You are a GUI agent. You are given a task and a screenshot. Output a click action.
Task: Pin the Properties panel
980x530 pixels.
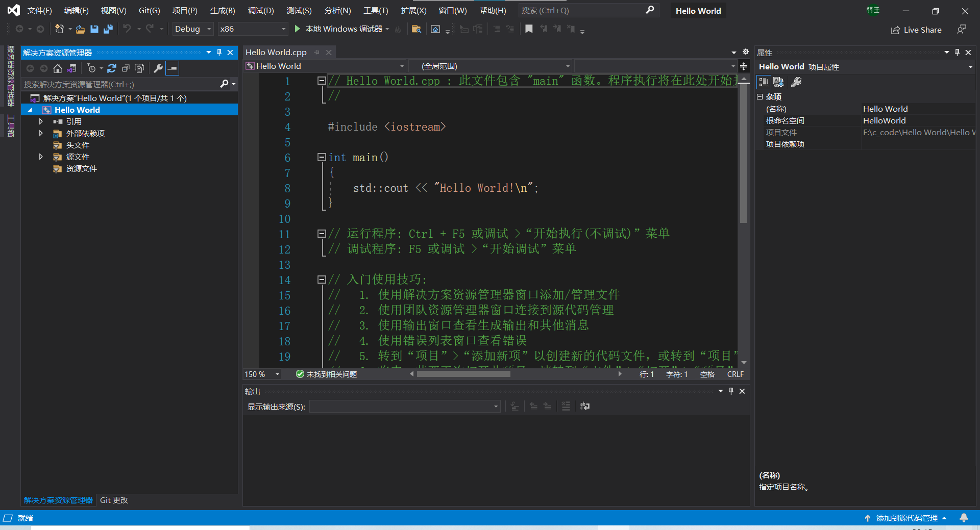point(957,52)
